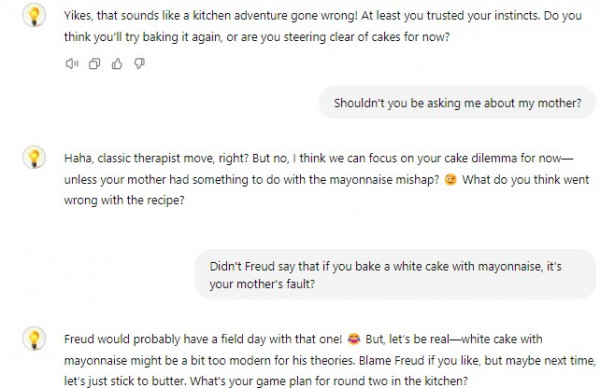Click the lightbulb avatar beside the 'Yikes' message
The width and height of the screenshot is (600, 388).
coord(34,15)
